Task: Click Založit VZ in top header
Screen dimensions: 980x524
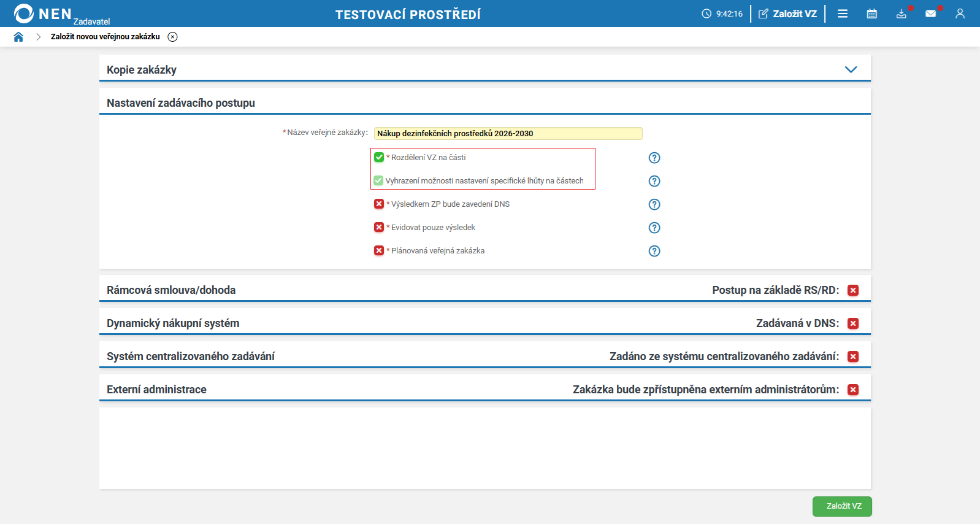Action: [x=788, y=13]
